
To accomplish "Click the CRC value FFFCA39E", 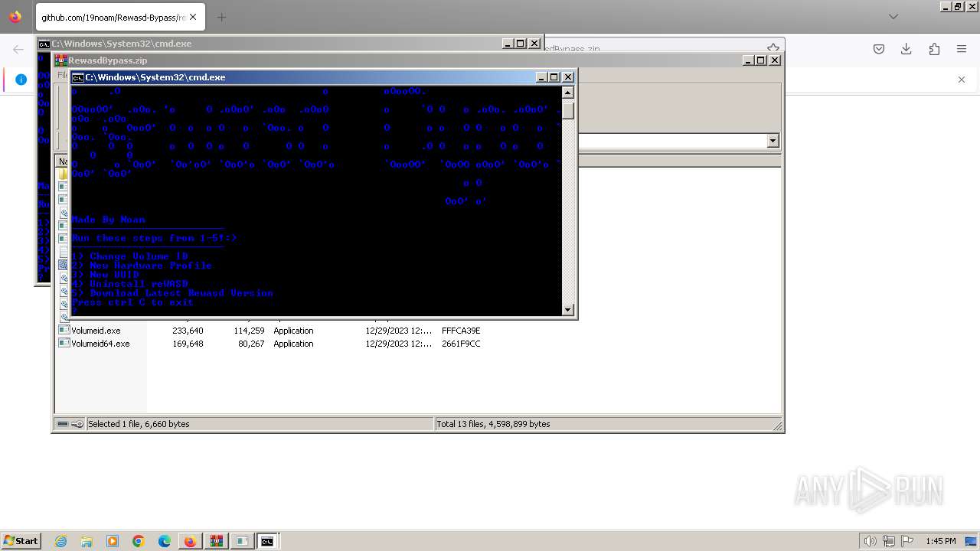I will click(x=461, y=331).
